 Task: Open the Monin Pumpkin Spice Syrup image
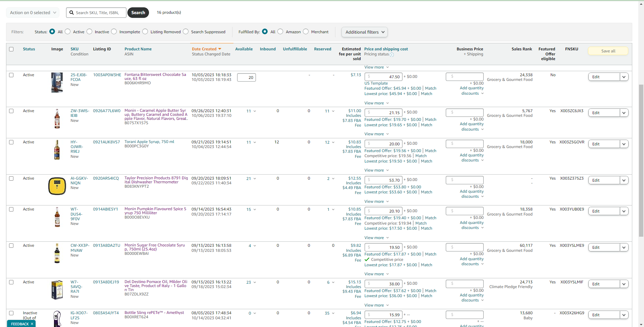(57, 217)
